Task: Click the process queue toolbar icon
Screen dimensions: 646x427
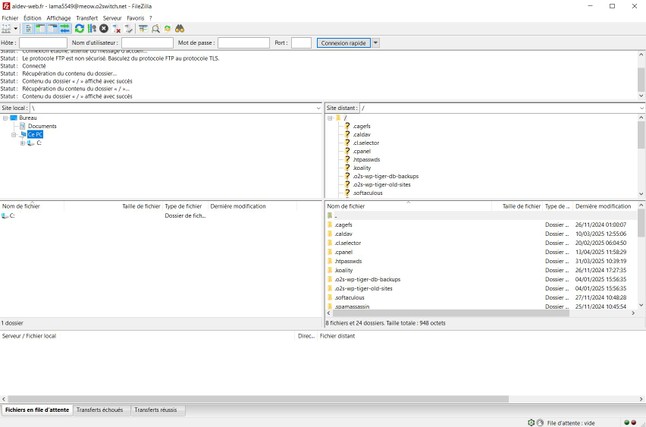Action: pos(92,28)
